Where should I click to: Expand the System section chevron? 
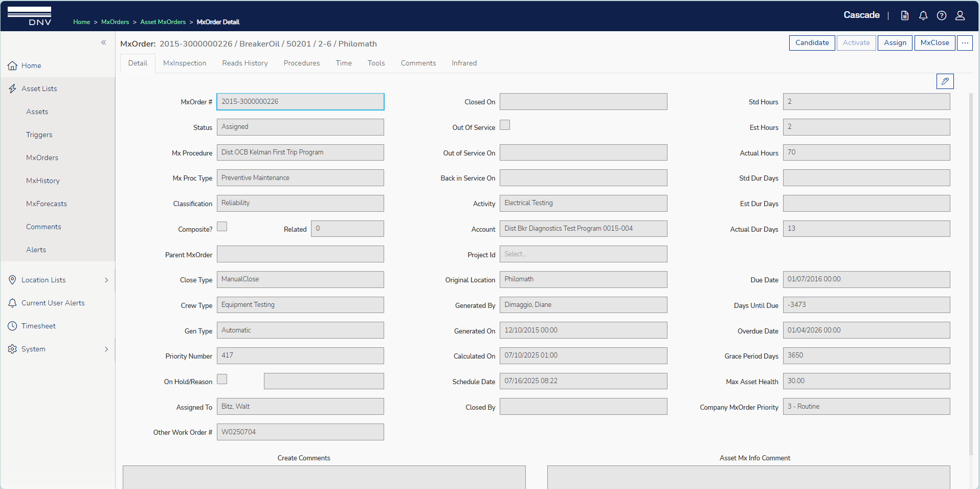(106, 349)
